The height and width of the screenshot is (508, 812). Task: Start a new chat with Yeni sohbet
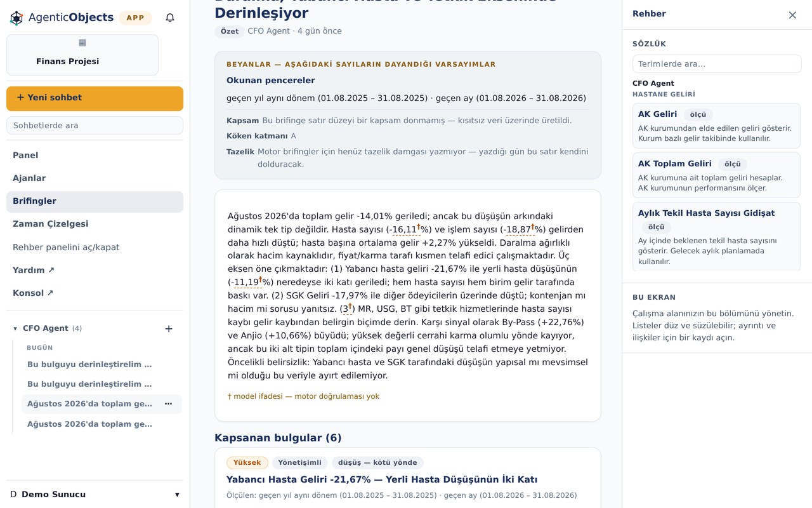[95, 98]
